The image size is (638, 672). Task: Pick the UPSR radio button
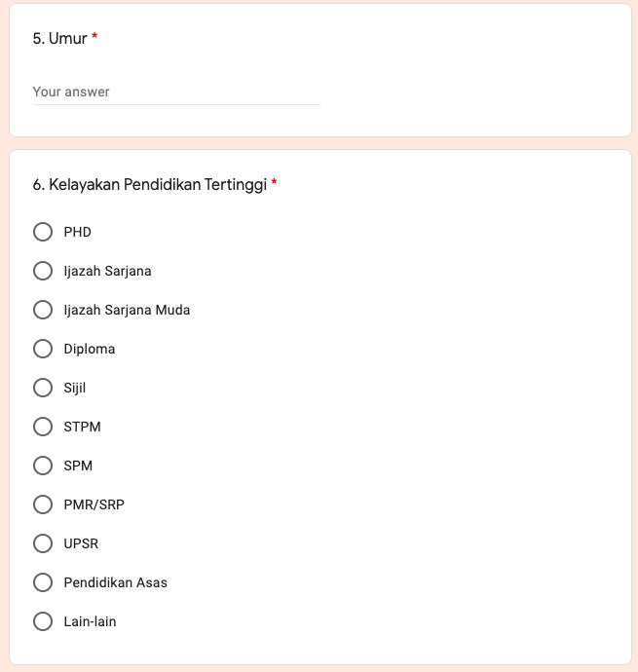[43, 543]
